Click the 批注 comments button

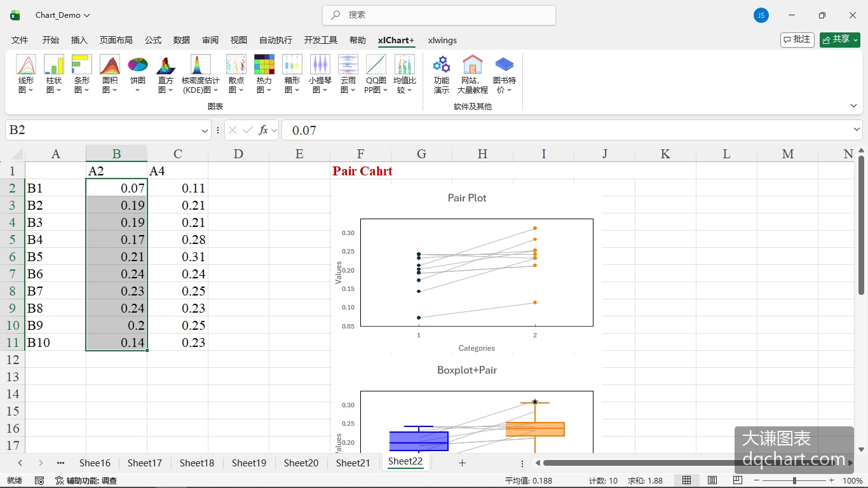click(x=797, y=39)
